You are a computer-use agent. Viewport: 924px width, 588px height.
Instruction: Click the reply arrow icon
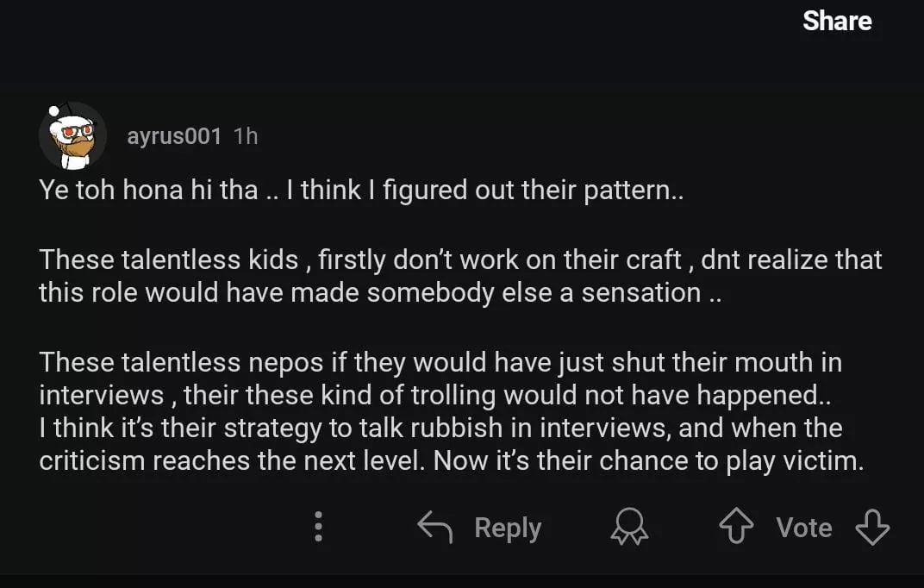(435, 527)
